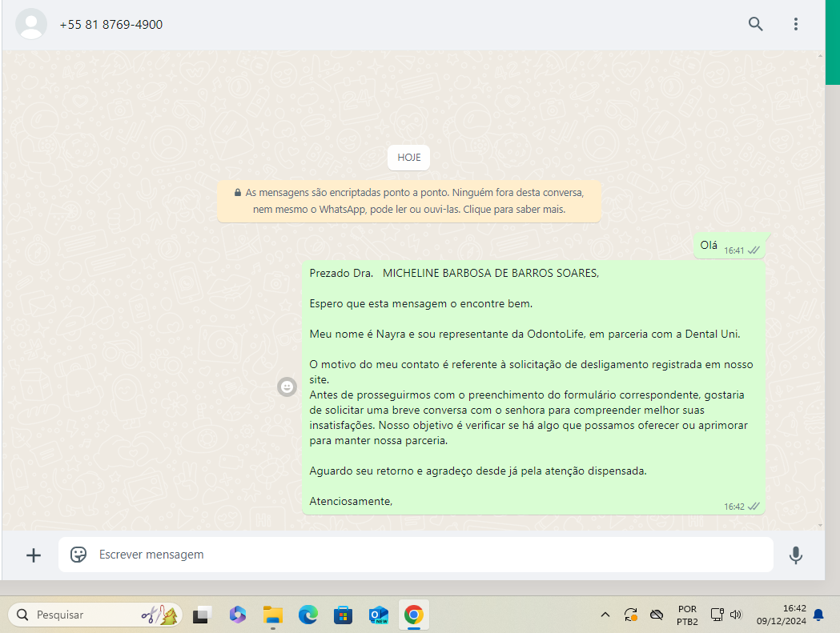Viewport: 840px width, 633px height.
Task: Switch to Google Chrome in the taskbar
Action: (413, 615)
